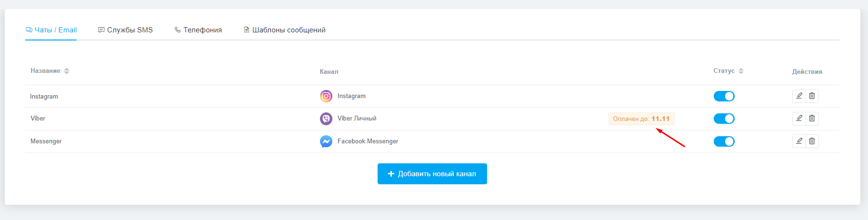Edit the Instagram channel with pencil icon
This screenshot has height=220, width=868.
tap(799, 96)
